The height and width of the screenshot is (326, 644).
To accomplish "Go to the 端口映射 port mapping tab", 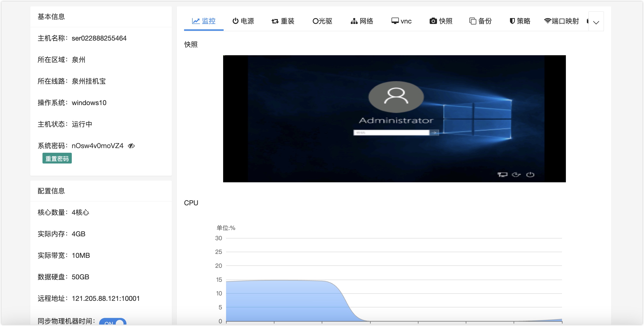I will pos(561,21).
